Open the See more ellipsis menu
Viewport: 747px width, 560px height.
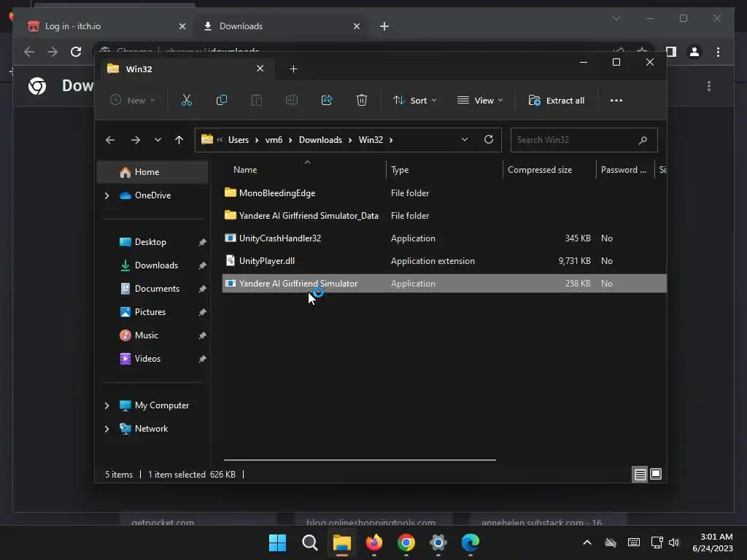click(616, 101)
